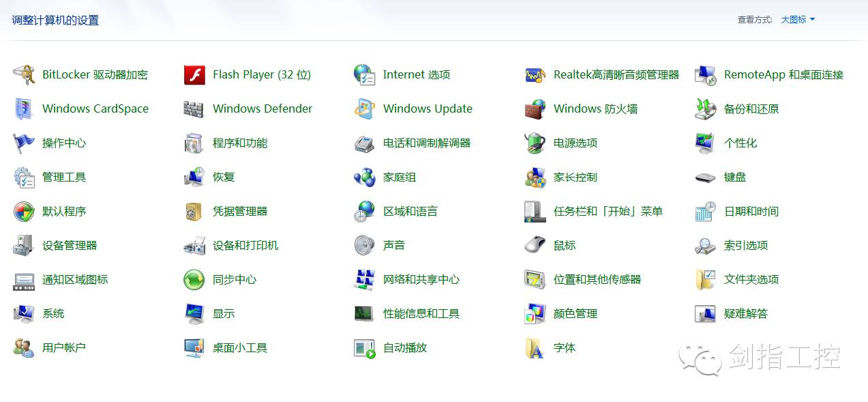Click the 设备管理器 text link
The width and height of the screenshot is (868, 402).
coord(70,245)
